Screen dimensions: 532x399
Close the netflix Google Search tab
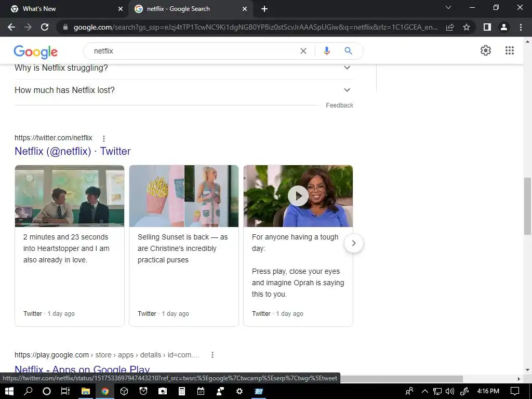245,9
